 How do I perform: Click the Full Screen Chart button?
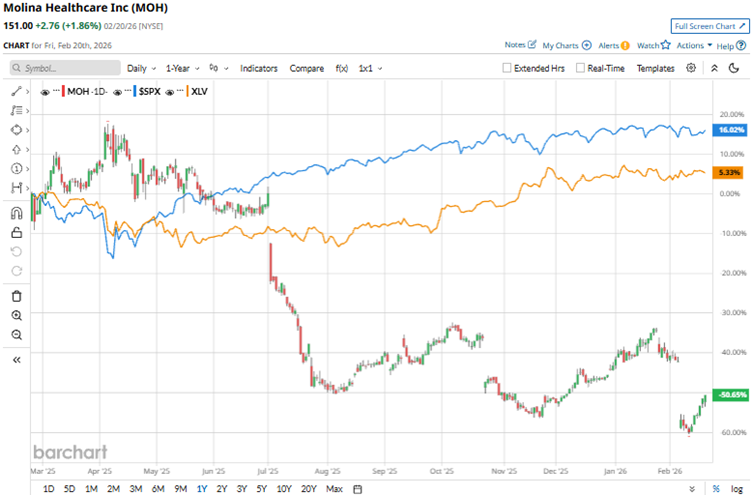pos(709,26)
